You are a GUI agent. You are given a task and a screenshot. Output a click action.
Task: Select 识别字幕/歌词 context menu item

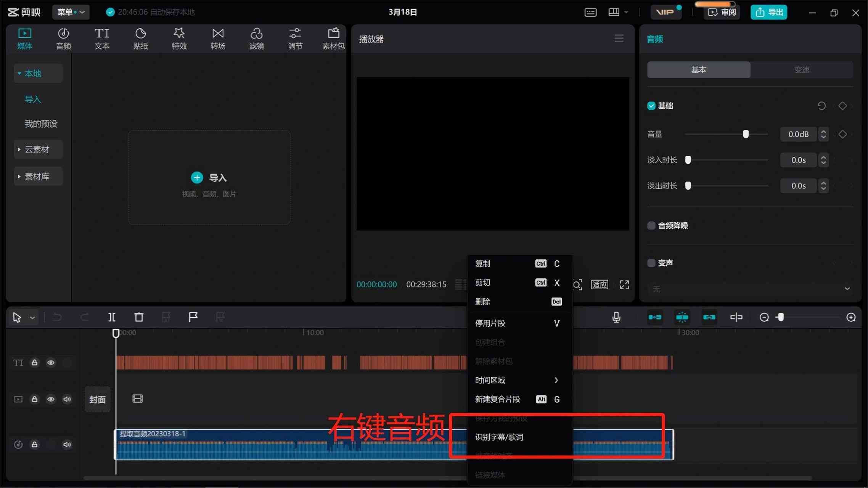[500, 437]
